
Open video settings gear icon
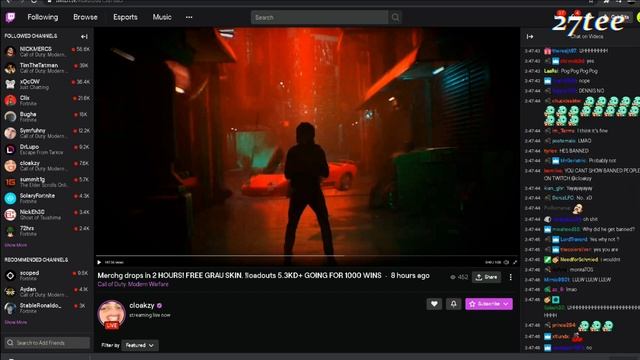click(x=507, y=262)
